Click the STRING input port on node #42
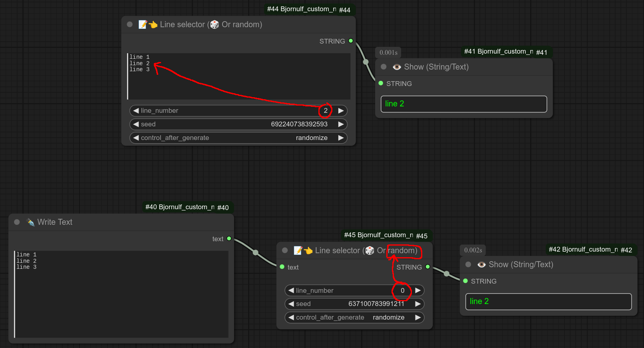This screenshot has width=644, height=348. (465, 281)
